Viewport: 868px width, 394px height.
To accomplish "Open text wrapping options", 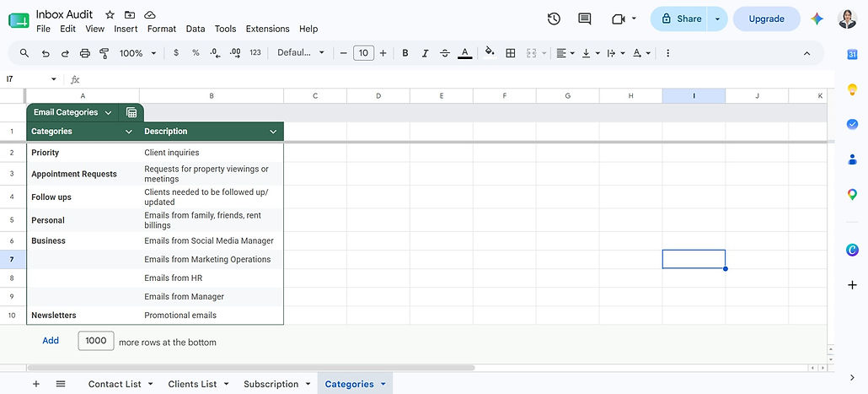I will click(x=615, y=53).
